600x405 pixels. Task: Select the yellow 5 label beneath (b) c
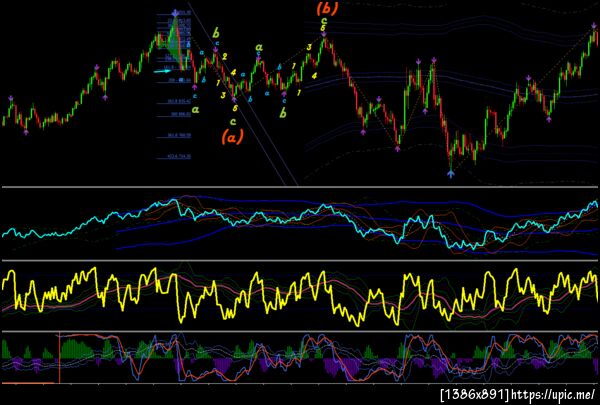[323, 28]
